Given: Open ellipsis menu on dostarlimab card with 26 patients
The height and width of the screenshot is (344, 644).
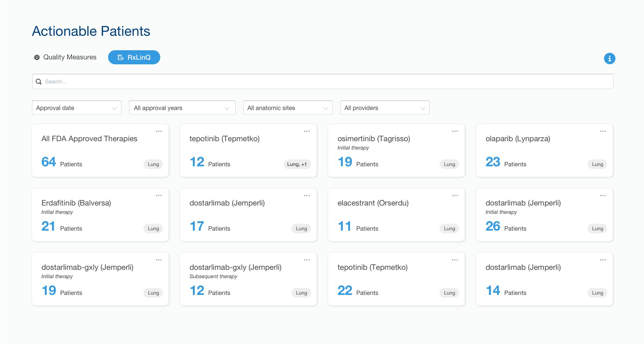Looking at the screenshot, I should point(603,196).
